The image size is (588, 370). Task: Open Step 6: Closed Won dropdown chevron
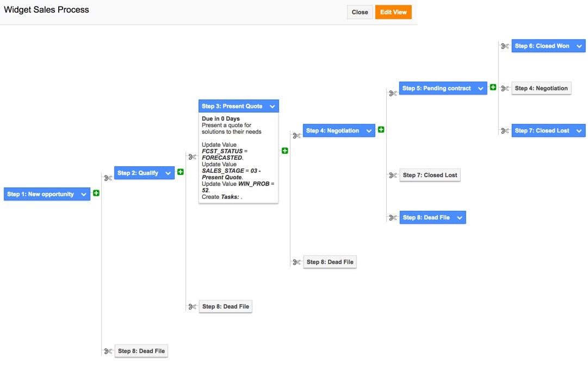(x=579, y=46)
